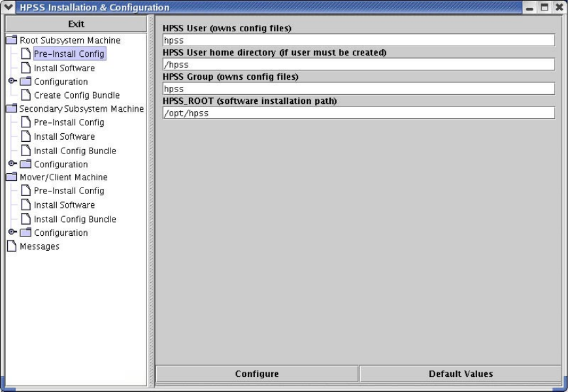Select Create Config Bundle tree item
This screenshot has height=392, width=568.
tap(76, 95)
